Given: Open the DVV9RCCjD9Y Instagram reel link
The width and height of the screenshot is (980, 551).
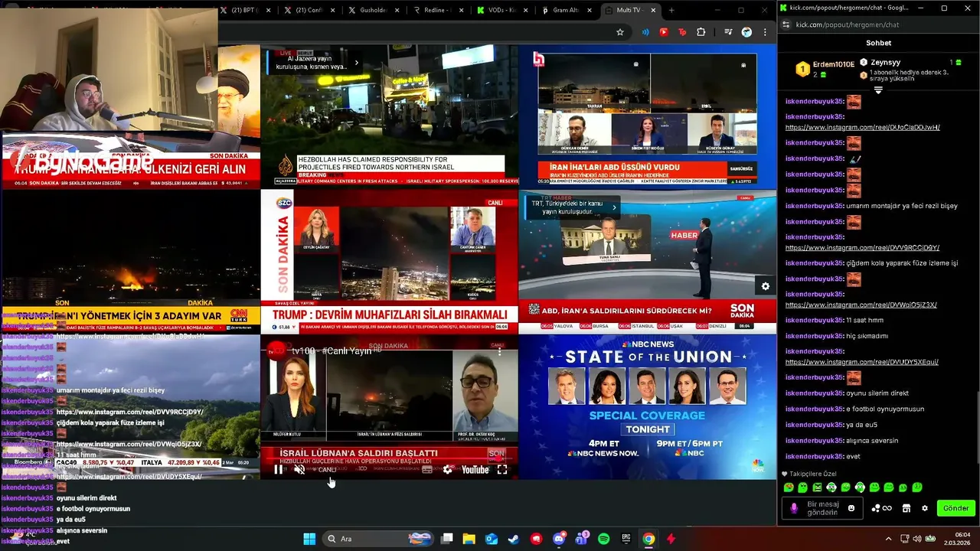Looking at the screenshot, I should click(x=862, y=248).
